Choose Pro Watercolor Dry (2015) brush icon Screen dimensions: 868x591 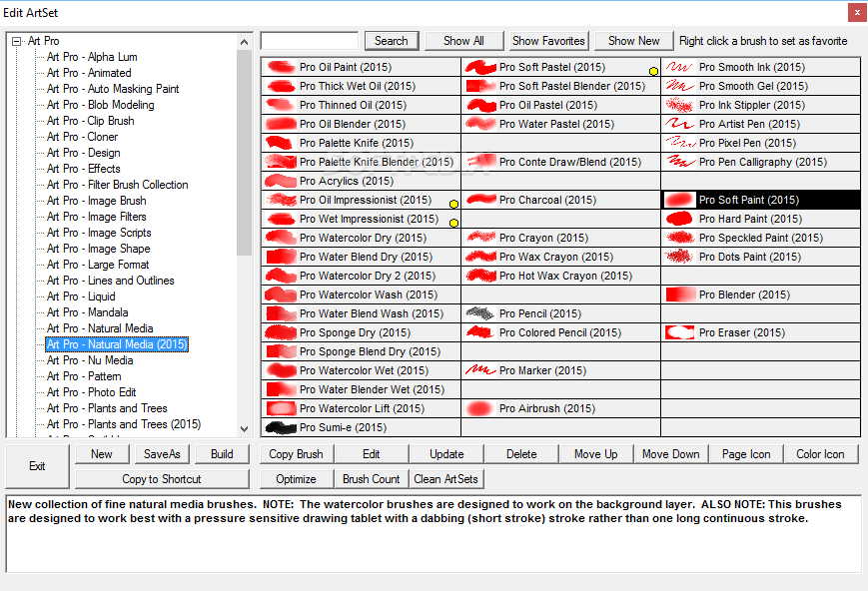click(281, 238)
